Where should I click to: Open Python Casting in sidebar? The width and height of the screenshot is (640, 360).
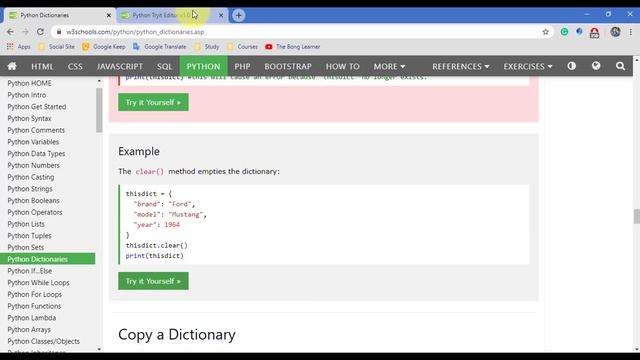31,177
